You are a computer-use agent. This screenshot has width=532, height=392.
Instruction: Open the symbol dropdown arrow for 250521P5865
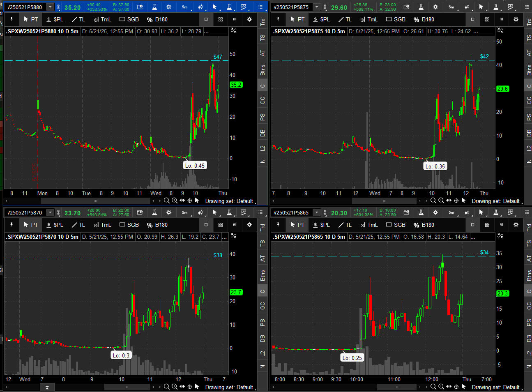tap(317, 212)
